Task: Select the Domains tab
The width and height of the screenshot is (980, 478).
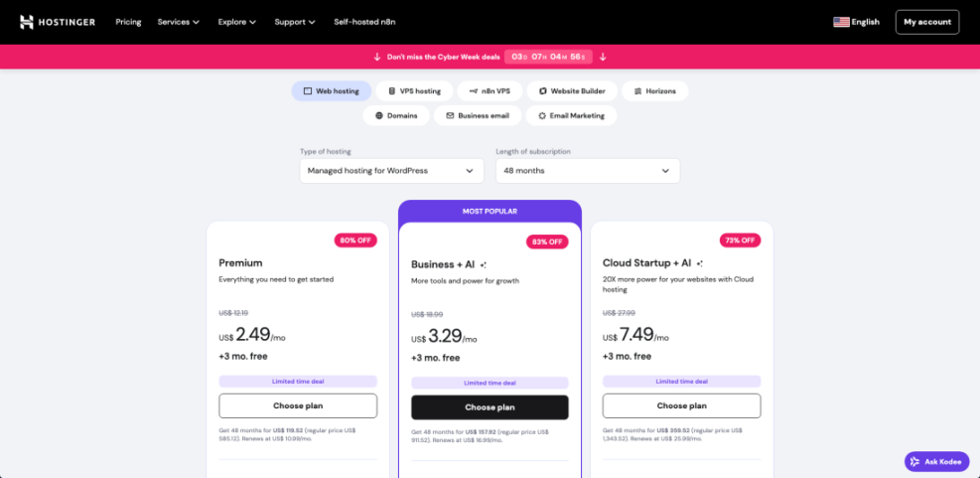Action: [396, 115]
